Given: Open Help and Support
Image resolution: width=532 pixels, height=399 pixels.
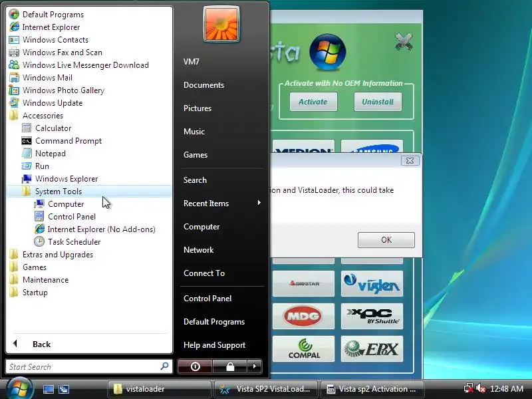Looking at the screenshot, I should click(x=214, y=345).
